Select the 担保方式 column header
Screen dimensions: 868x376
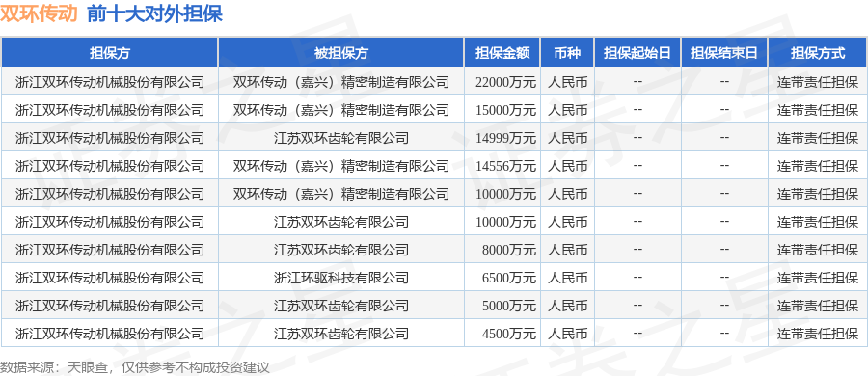818,53
